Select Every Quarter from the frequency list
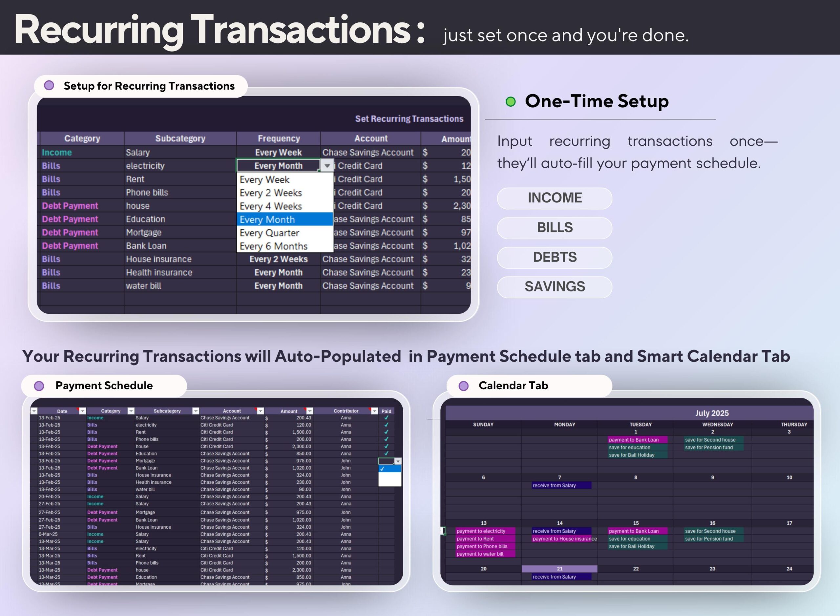840x616 pixels. [x=269, y=233]
